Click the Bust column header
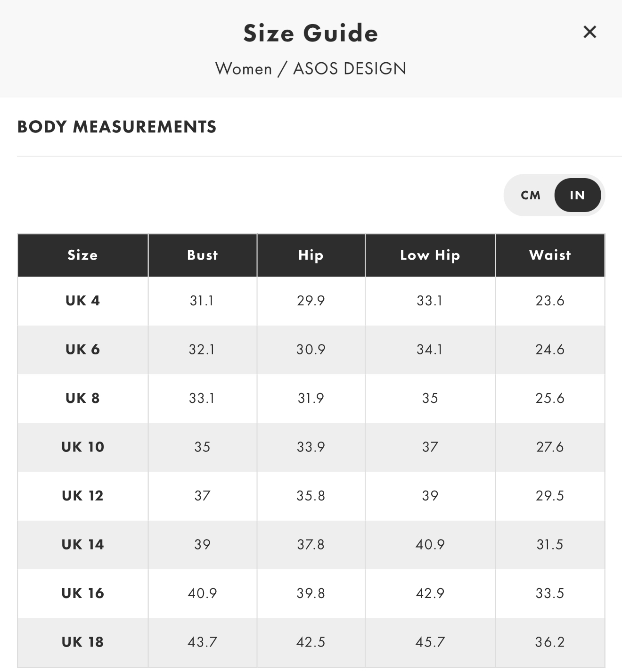622x672 pixels. click(x=203, y=255)
